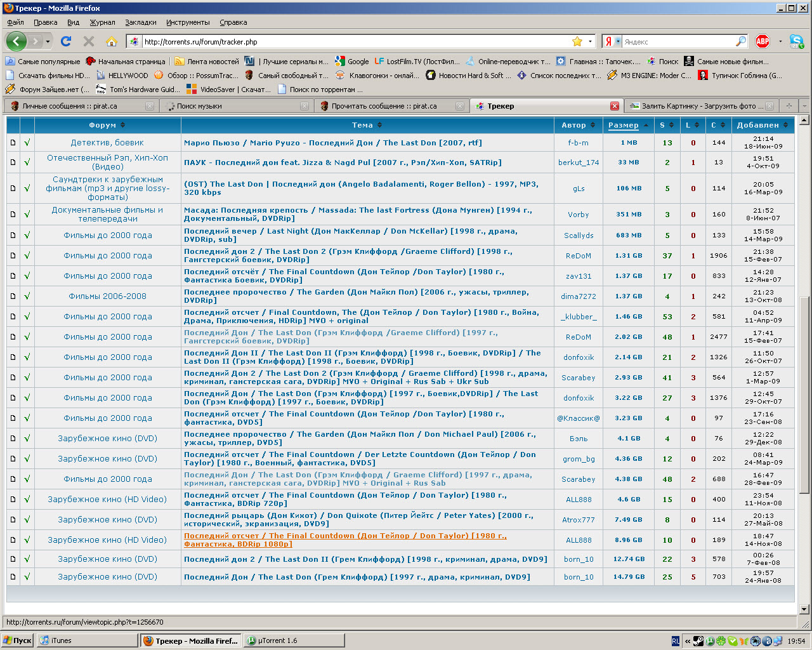Open the 'Марио Пьюзо / Mario Pyuzo' topic link
This screenshot has height=650, width=812.
click(332, 143)
